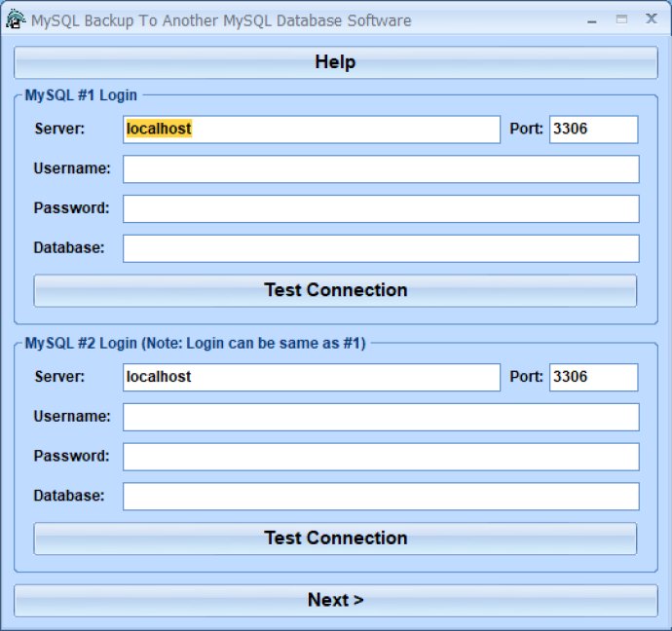Focus the MySQL #1 Password field
672x631 pixels.
tap(381, 208)
